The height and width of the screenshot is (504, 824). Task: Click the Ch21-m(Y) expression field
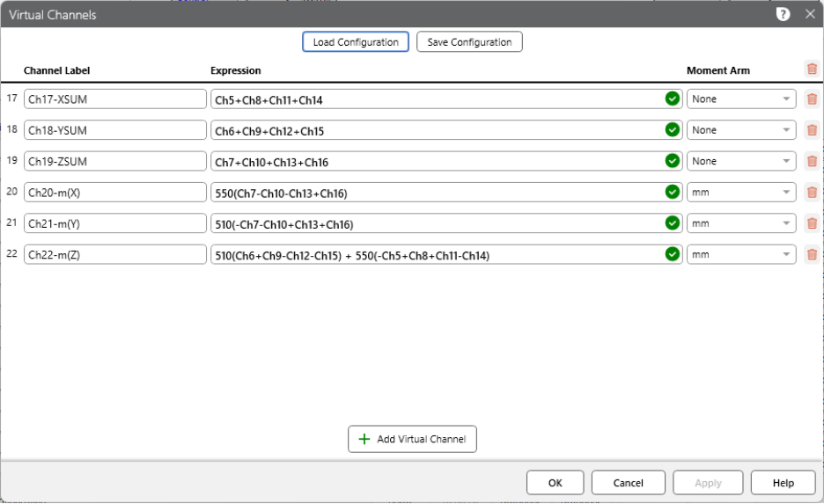(438, 223)
